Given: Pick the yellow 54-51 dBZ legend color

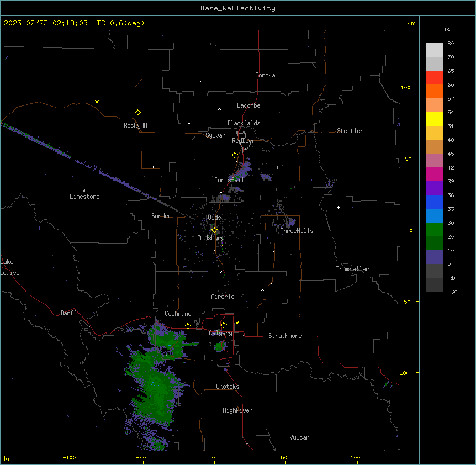Looking at the screenshot, I should 434,119.
